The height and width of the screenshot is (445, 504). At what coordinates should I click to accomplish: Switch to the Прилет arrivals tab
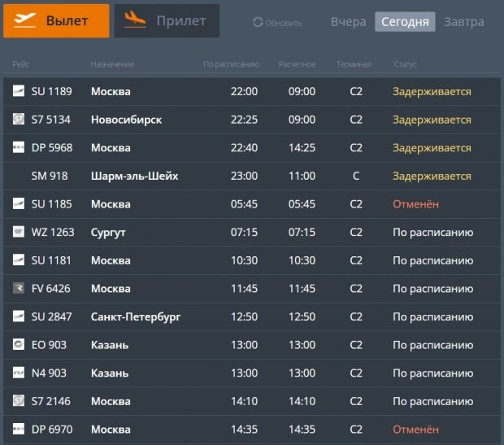[167, 21]
